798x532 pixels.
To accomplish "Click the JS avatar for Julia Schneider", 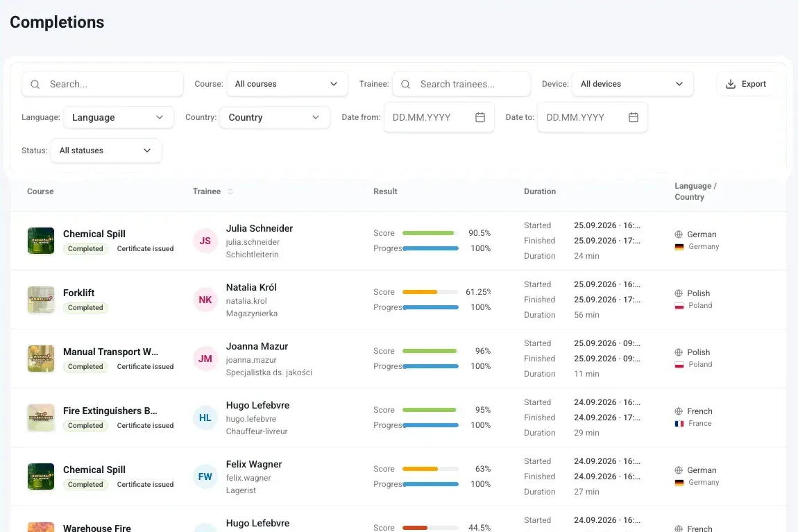I will 205,241.
